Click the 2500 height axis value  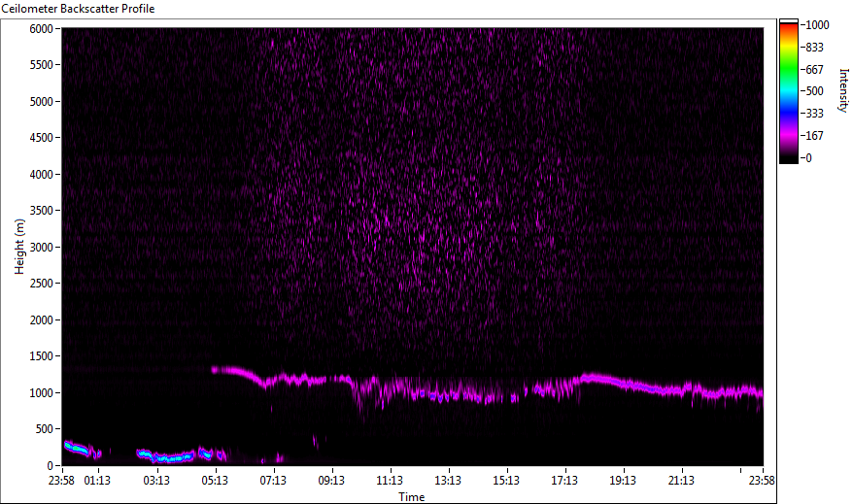coord(42,284)
